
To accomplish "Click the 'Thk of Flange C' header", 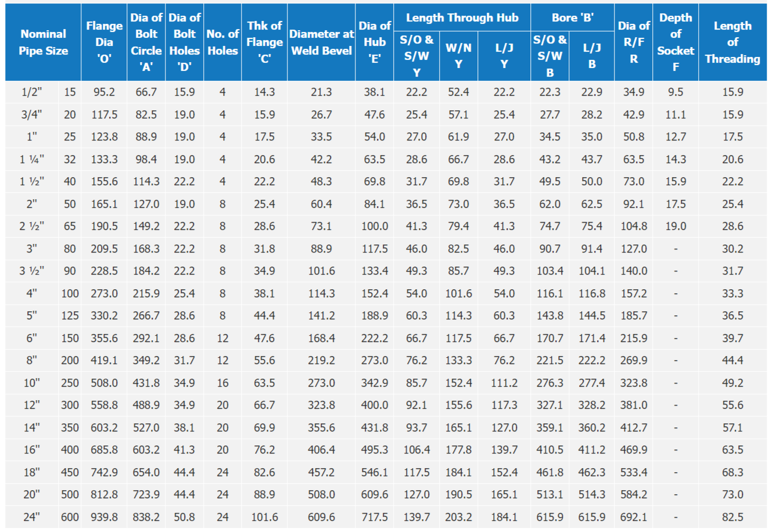I will tap(264, 42).
